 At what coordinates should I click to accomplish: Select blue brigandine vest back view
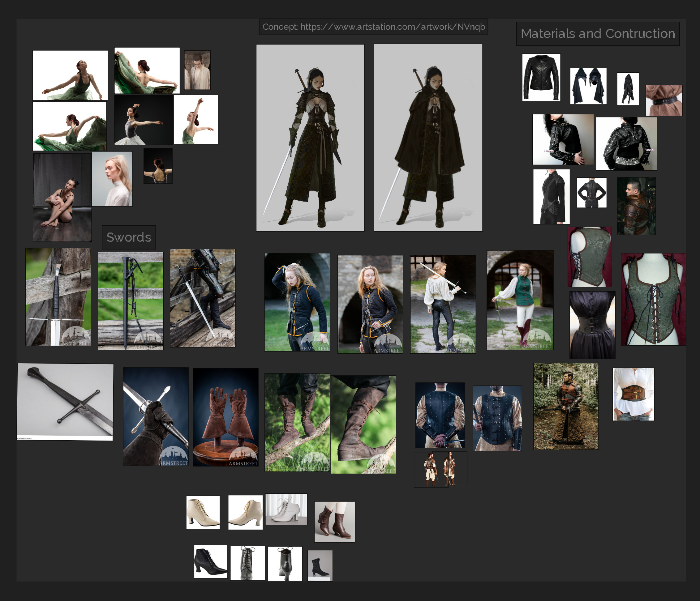coord(440,415)
